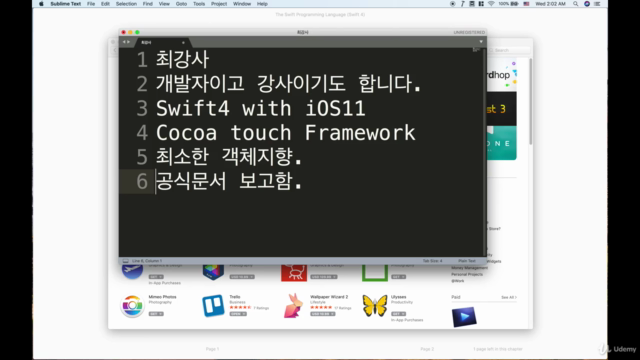Open the Help menu

point(262,4)
